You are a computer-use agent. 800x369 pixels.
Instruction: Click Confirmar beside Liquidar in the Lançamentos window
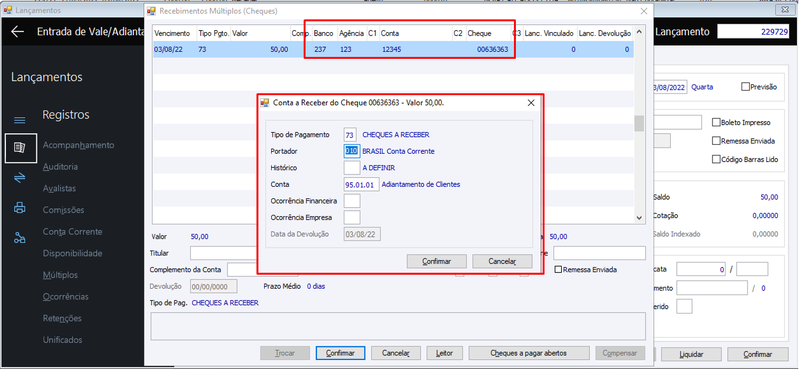[x=758, y=354]
